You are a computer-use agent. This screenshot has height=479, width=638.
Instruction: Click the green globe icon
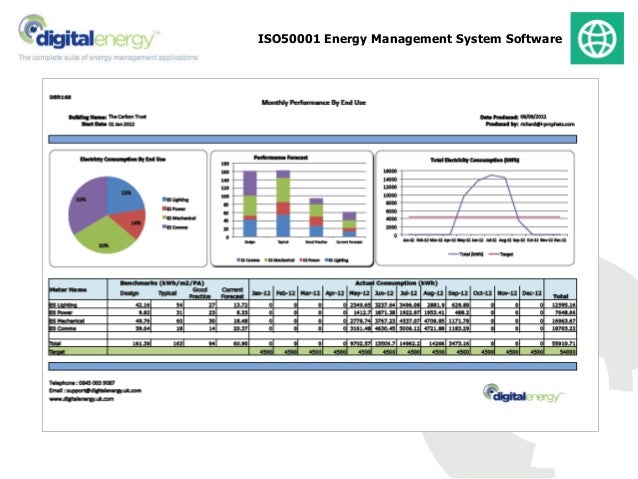[597, 38]
